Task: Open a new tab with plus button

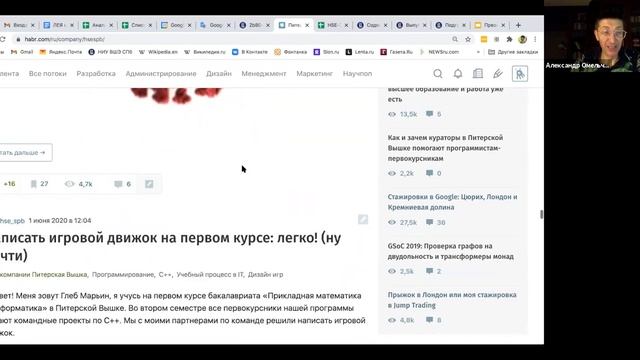Action: click(518, 25)
